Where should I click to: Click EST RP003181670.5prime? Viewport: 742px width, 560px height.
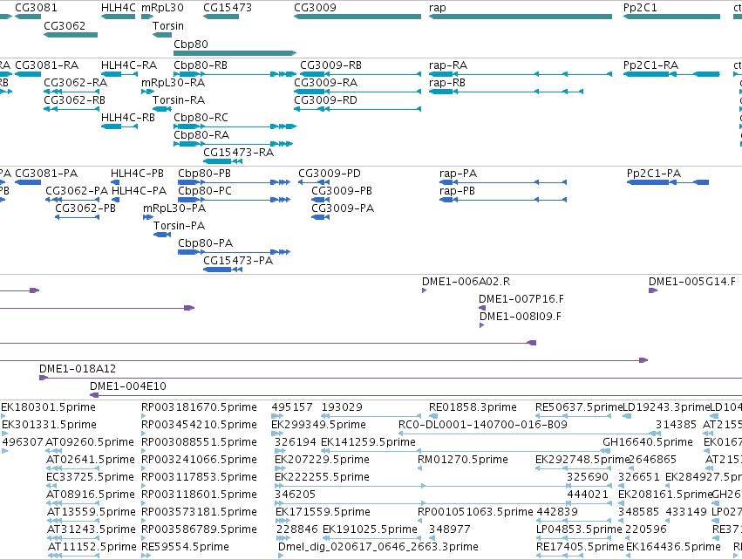199,407
